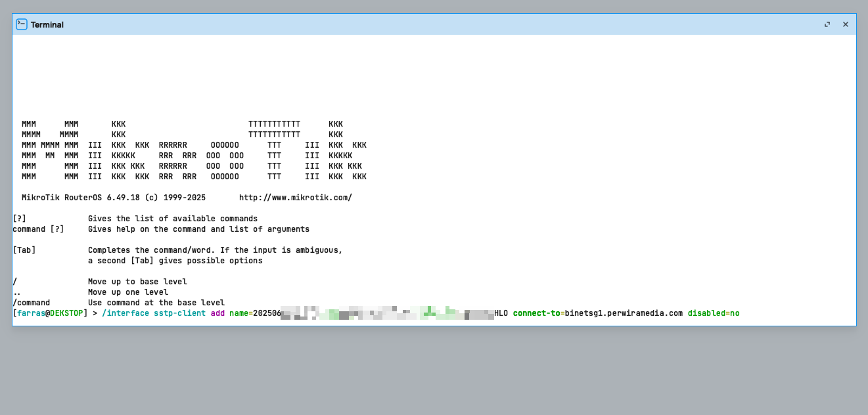Screen dimensions: 868x415
Task: Click the 'command [?]' help entry
Action: tap(38, 229)
